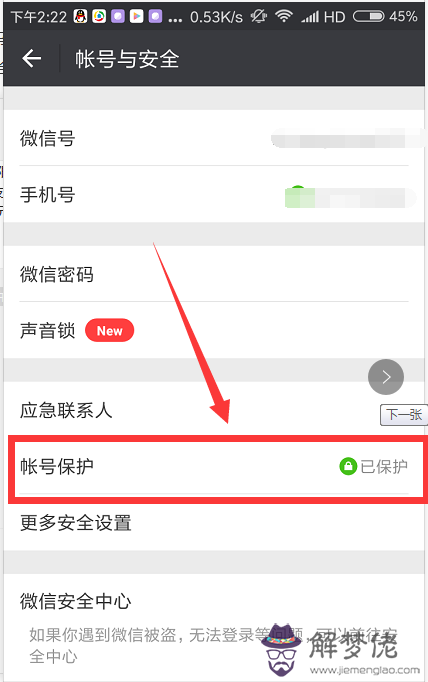
Task: Open the 手机号 setting row
Action: point(214,194)
